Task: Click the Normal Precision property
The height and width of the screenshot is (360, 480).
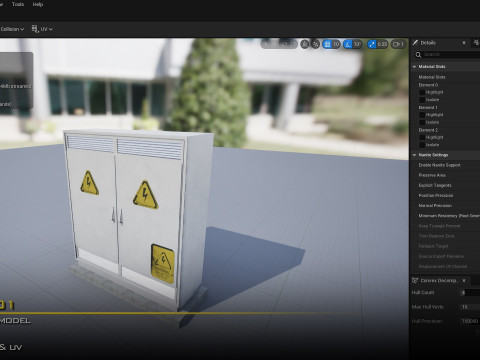Action: point(435,206)
